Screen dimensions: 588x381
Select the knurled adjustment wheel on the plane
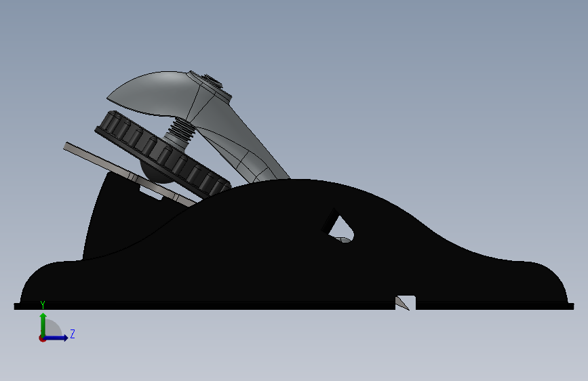coord(162,154)
